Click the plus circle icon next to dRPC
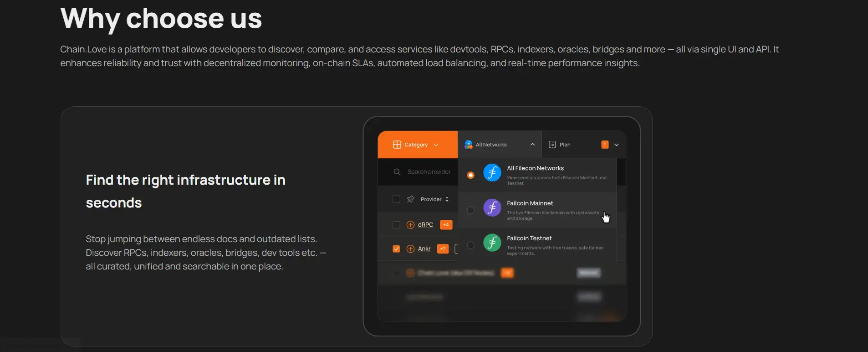The image size is (868, 352). (x=410, y=225)
